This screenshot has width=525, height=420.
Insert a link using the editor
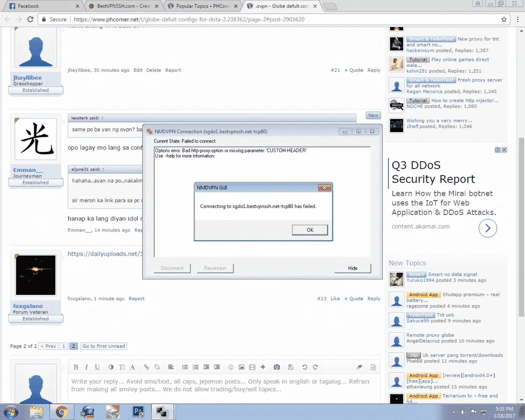147,367
